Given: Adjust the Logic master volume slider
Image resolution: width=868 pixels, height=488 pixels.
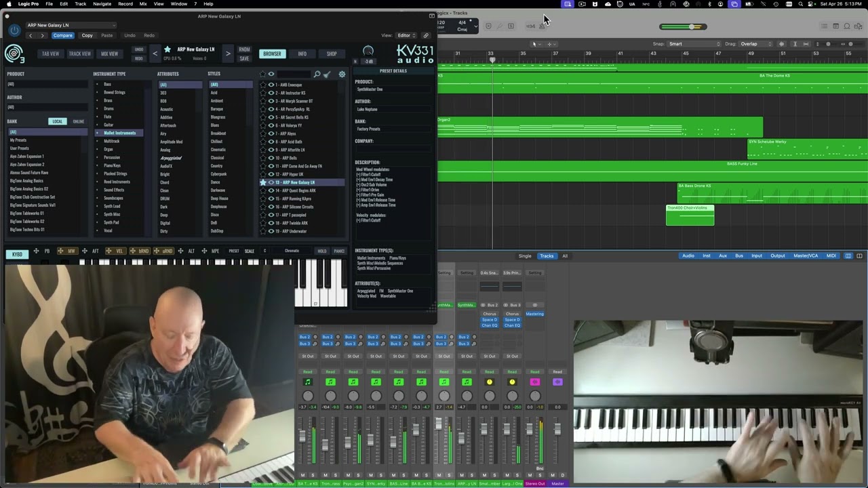Looking at the screenshot, I should 684,26.
